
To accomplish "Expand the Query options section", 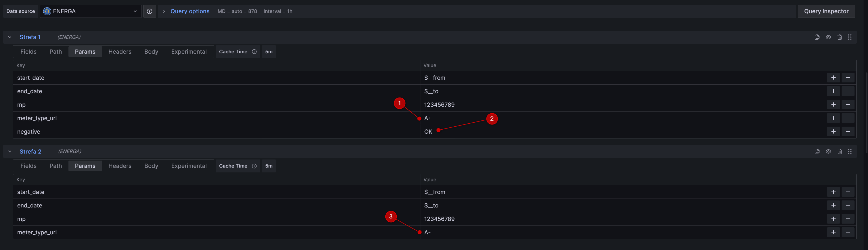I will (x=164, y=11).
